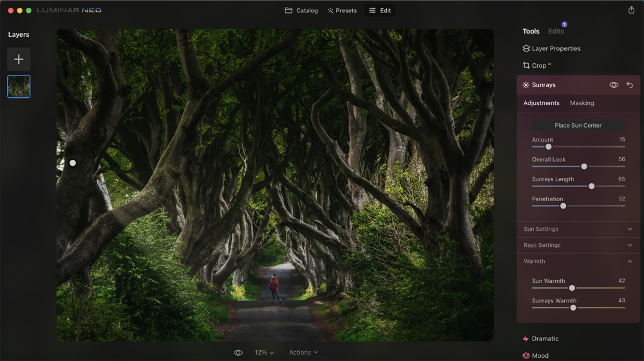
Task: Click the Mood lotus icon
Action: click(526, 356)
